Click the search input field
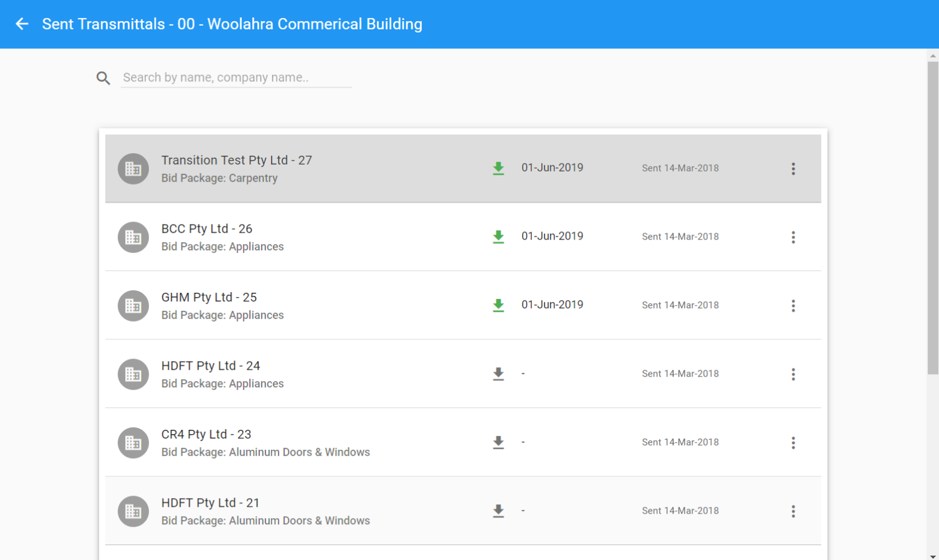This screenshot has height=560, width=939. 236,78
